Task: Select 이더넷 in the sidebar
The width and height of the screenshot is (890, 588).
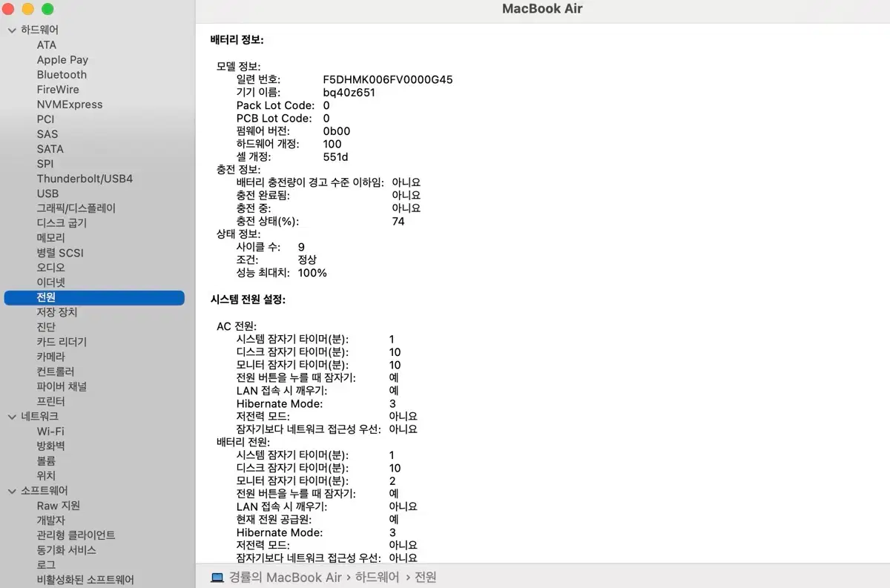Action: [51, 283]
